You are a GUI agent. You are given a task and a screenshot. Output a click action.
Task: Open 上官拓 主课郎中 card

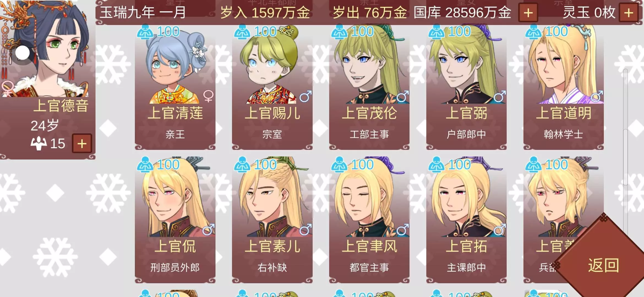tap(466, 220)
